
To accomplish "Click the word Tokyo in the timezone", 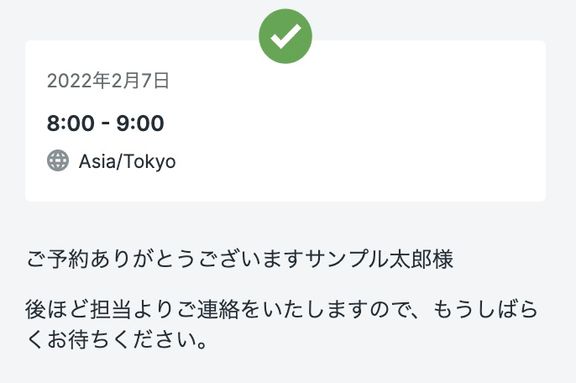I will 149,162.
